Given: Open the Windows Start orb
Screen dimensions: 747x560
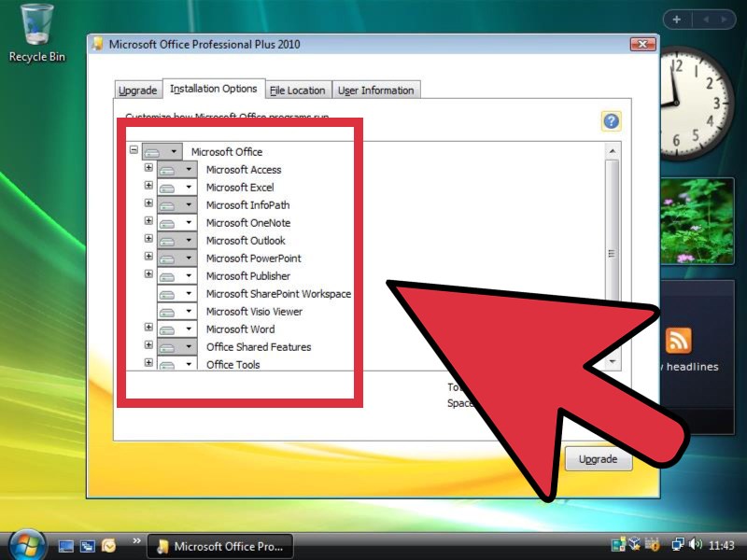Looking at the screenshot, I should pyautogui.click(x=27, y=545).
